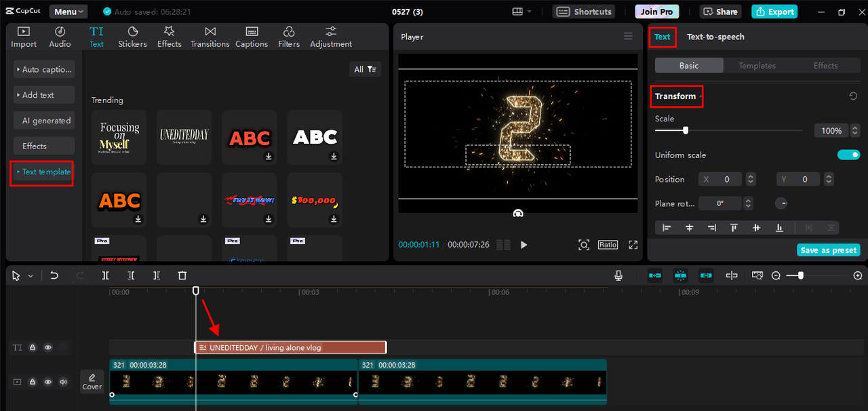Open the Captions panel
This screenshot has height=411, width=868.
click(252, 37)
